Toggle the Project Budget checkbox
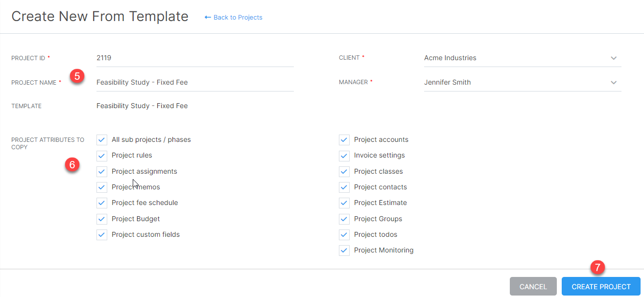The image size is (644, 297). pos(101,219)
